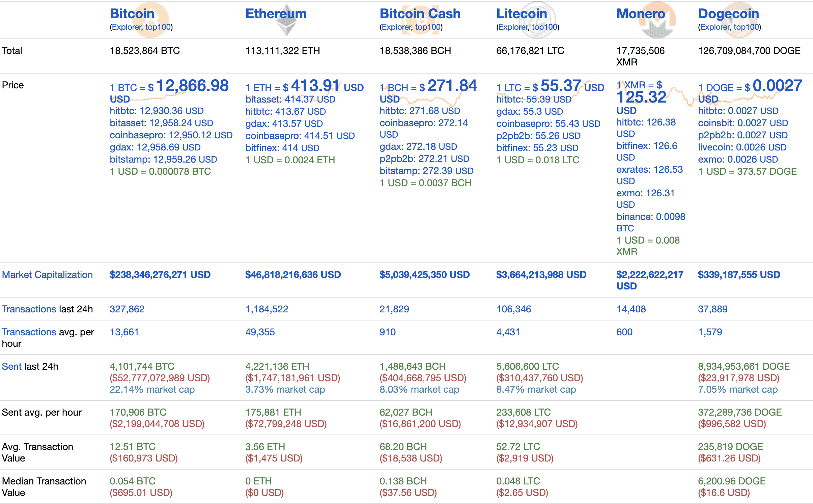Click Bitcoin Cash price 271.84
The width and height of the screenshot is (813, 504).
pos(452,85)
